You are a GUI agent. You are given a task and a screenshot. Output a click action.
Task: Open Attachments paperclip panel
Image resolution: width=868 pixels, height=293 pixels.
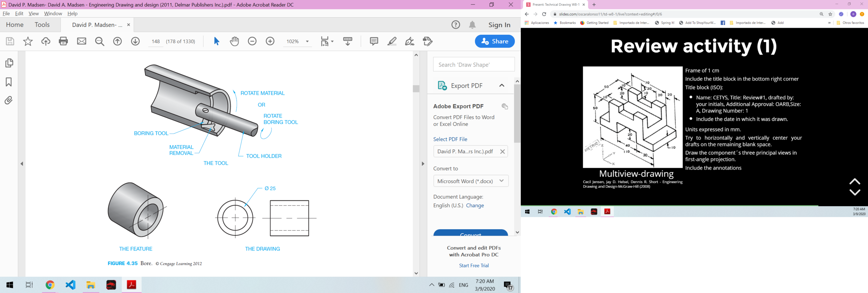click(x=9, y=100)
